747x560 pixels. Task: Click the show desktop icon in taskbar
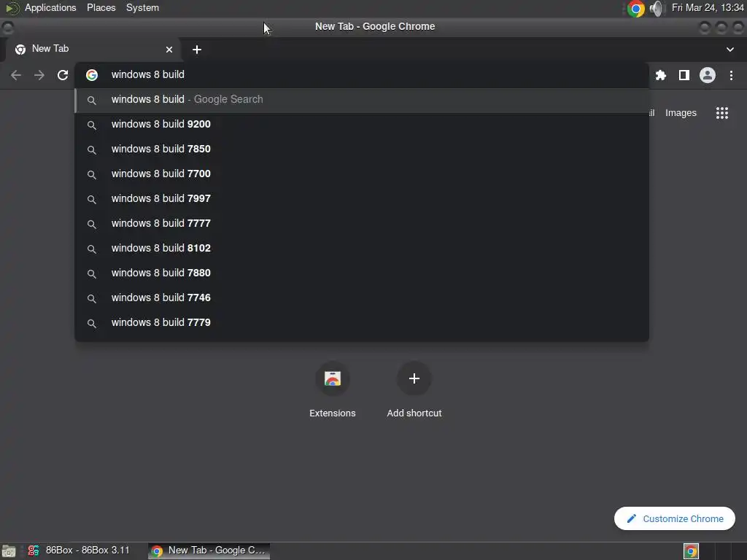click(9, 551)
